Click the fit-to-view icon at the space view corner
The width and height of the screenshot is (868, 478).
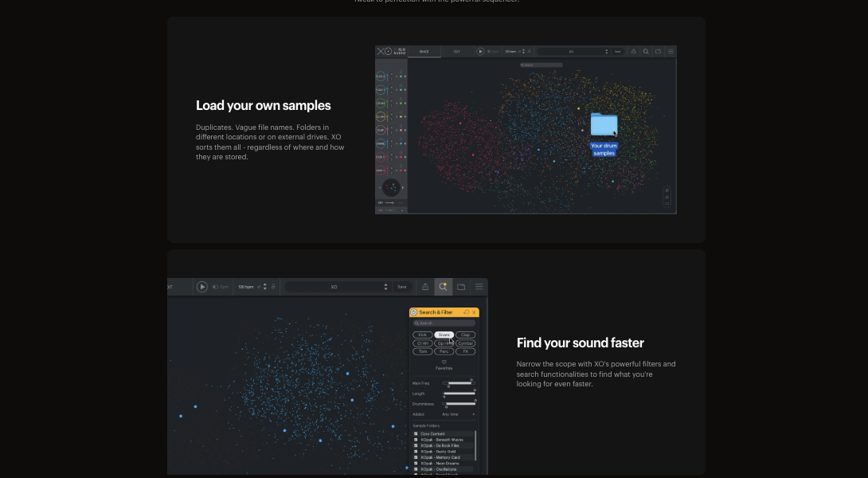click(x=667, y=204)
